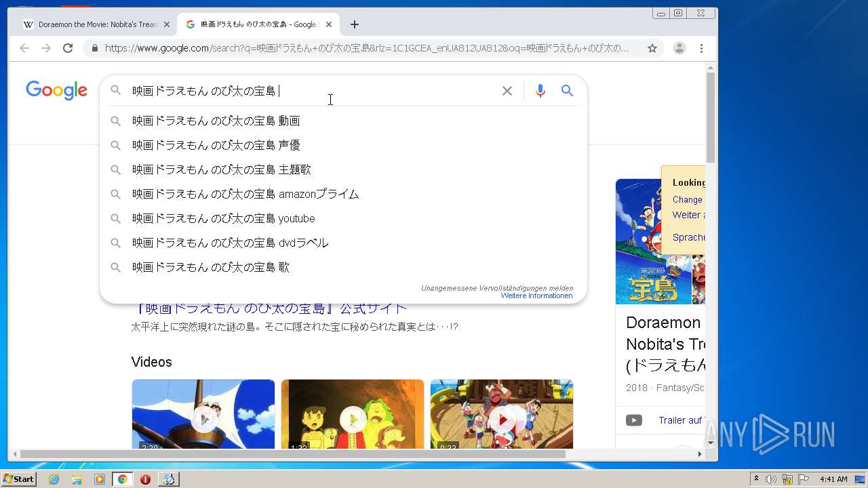This screenshot has height=488, width=868.
Task: Click the red Opera icon in taskbar
Action: click(x=145, y=479)
